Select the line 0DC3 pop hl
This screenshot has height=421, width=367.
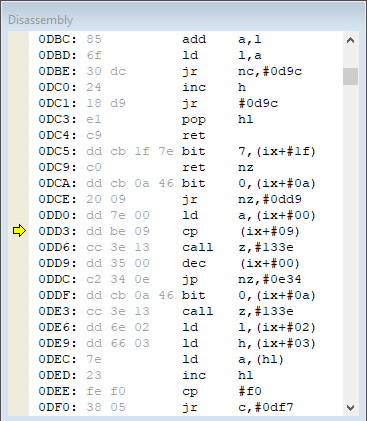[186, 119]
